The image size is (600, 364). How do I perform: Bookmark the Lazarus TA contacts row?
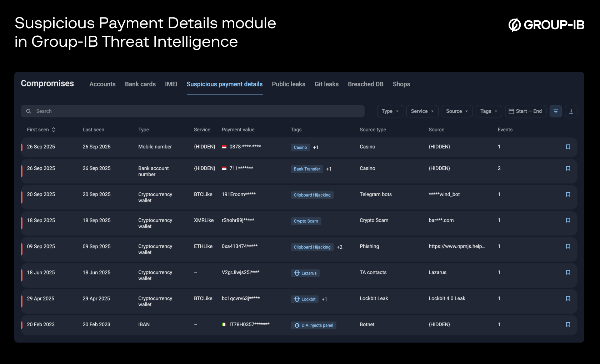pos(568,272)
